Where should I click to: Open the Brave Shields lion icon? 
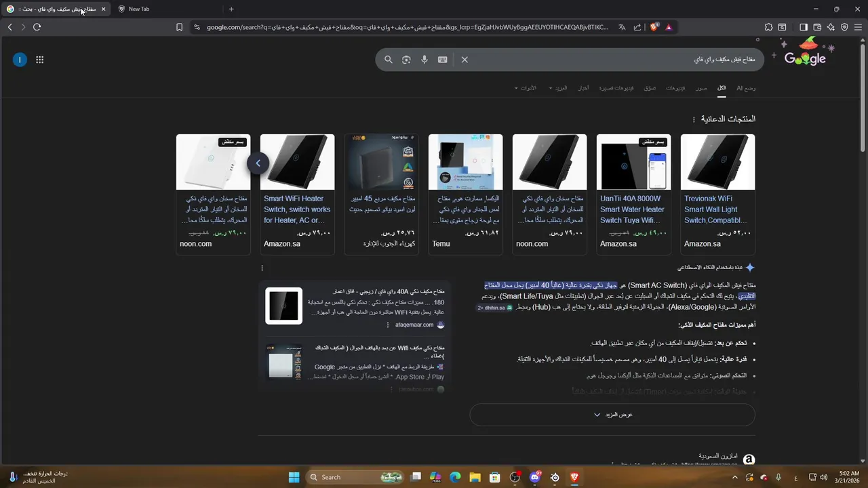click(x=654, y=27)
